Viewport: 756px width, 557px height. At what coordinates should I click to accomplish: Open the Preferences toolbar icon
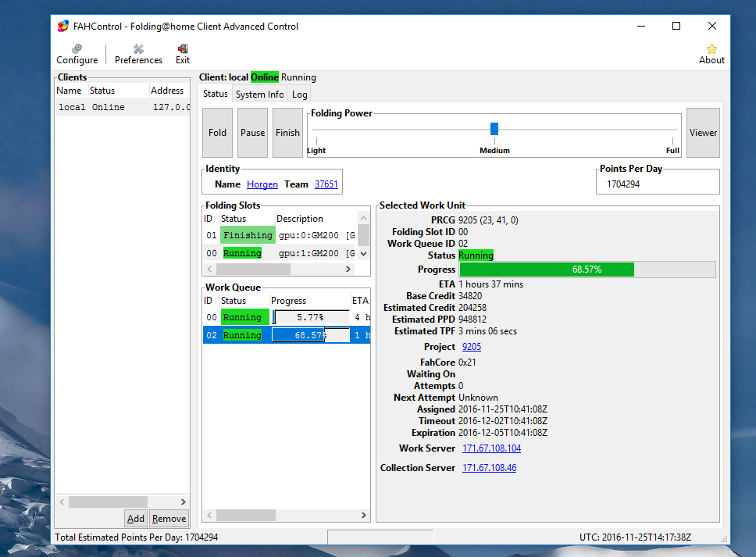138,54
